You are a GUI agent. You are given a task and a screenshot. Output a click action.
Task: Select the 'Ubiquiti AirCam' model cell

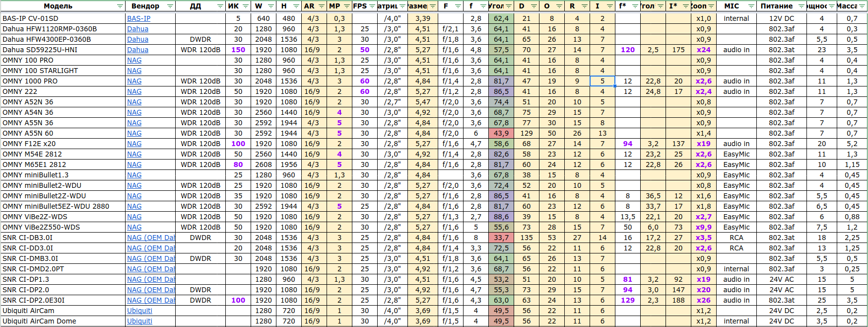(x=63, y=311)
